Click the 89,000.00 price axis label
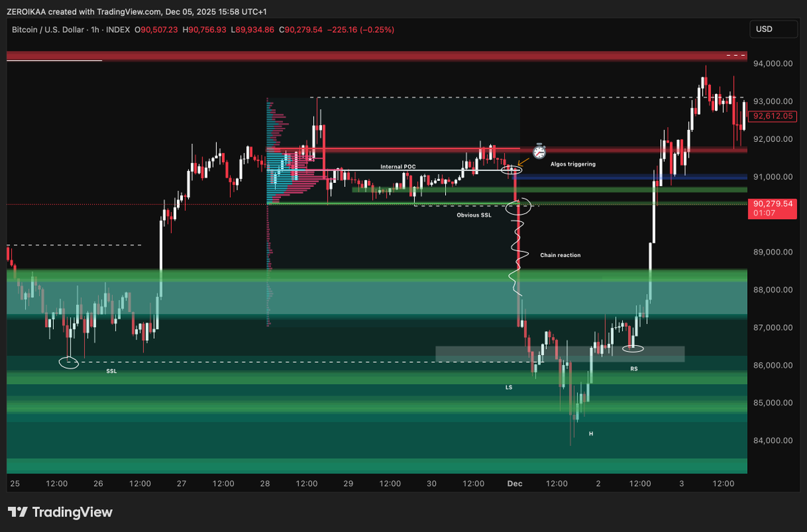Viewport: 807px width, 532px height. click(774, 252)
